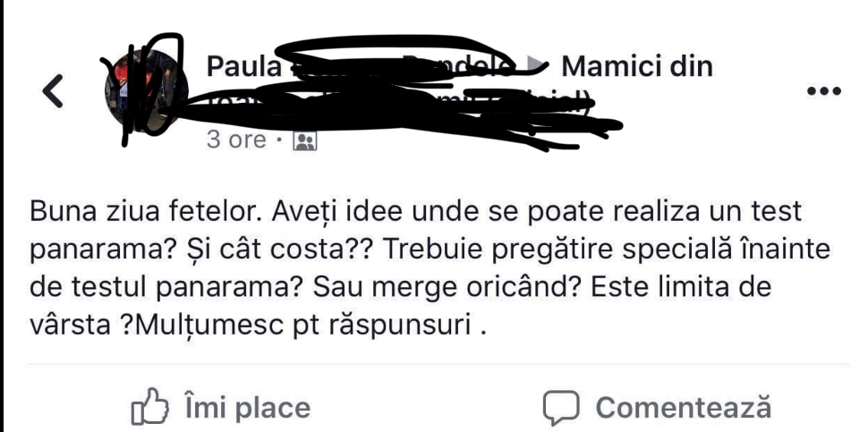Screen dimensions: 868x432
Task: Click the blacked-out surname after Paula
Action: (x=398, y=65)
